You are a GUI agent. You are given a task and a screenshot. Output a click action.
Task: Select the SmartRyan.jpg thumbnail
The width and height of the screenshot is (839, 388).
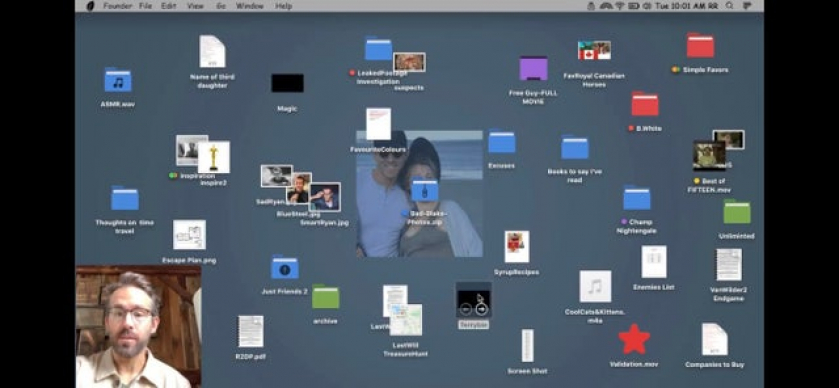pos(325,197)
